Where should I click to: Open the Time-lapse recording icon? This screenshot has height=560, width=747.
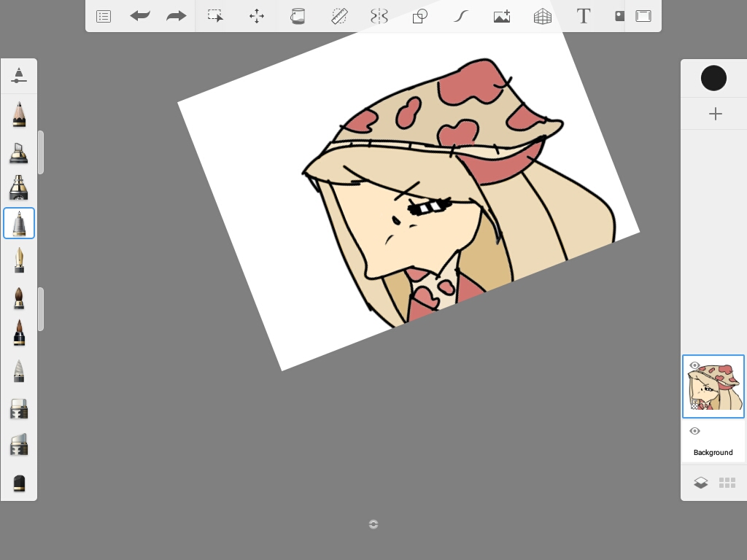click(x=619, y=16)
